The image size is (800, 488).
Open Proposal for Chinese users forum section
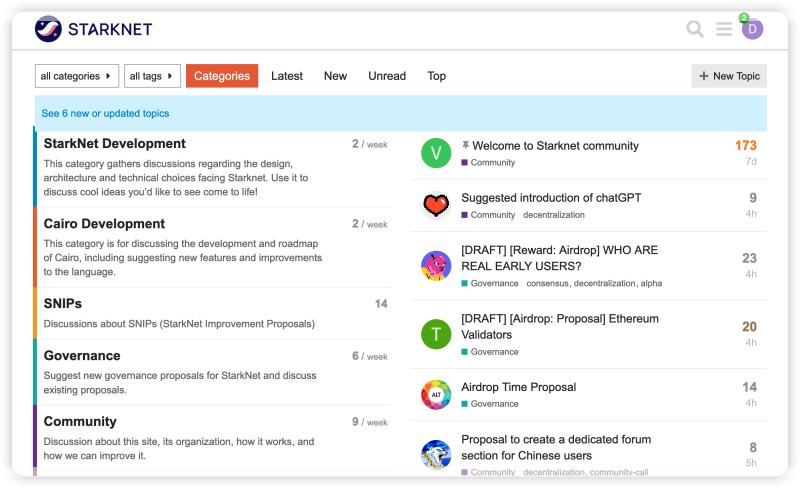click(556, 447)
